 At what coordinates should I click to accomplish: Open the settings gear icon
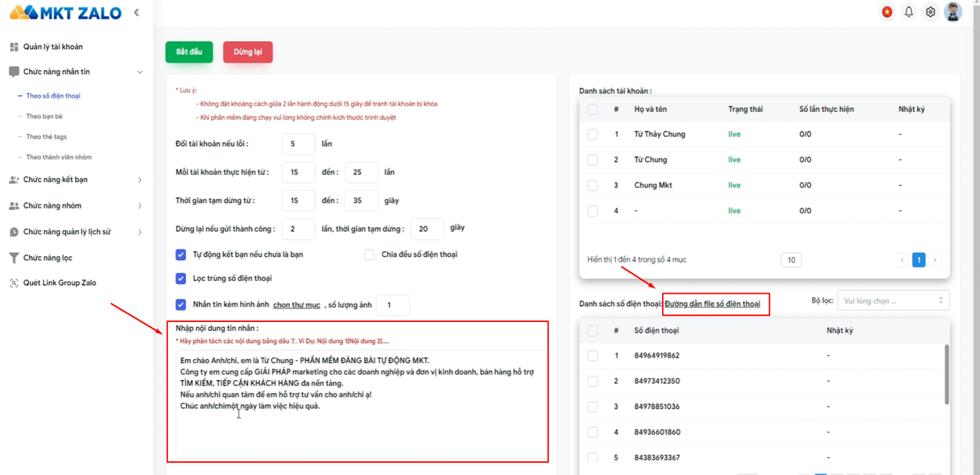click(x=930, y=12)
